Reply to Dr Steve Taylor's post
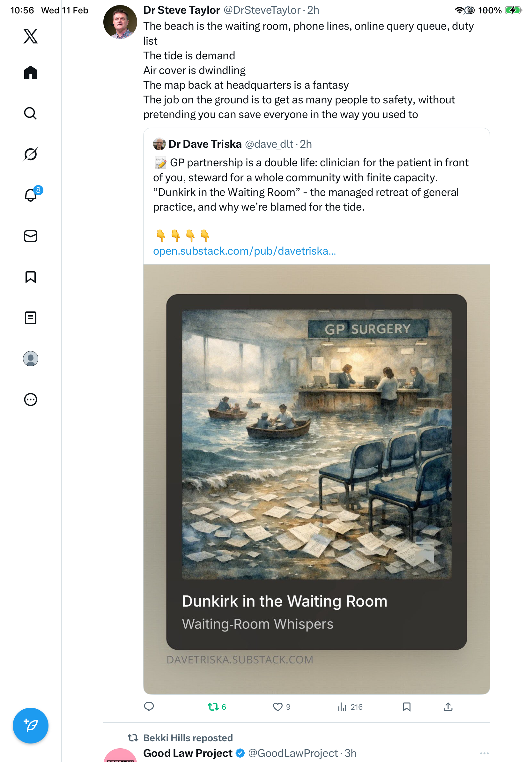This screenshot has width=532, height=762. click(149, 706)
